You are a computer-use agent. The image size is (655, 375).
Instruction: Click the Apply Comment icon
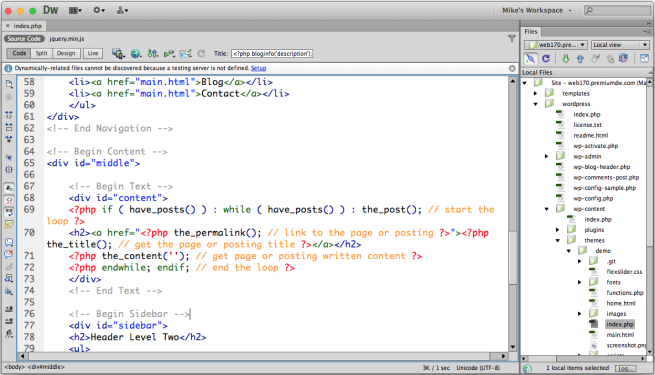click(x=9, y=242)
